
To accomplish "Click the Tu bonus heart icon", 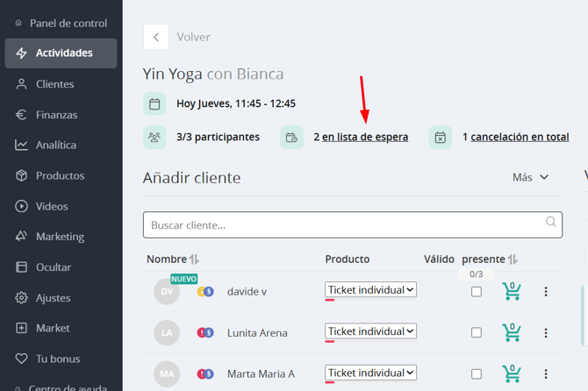I will (21, 359).
